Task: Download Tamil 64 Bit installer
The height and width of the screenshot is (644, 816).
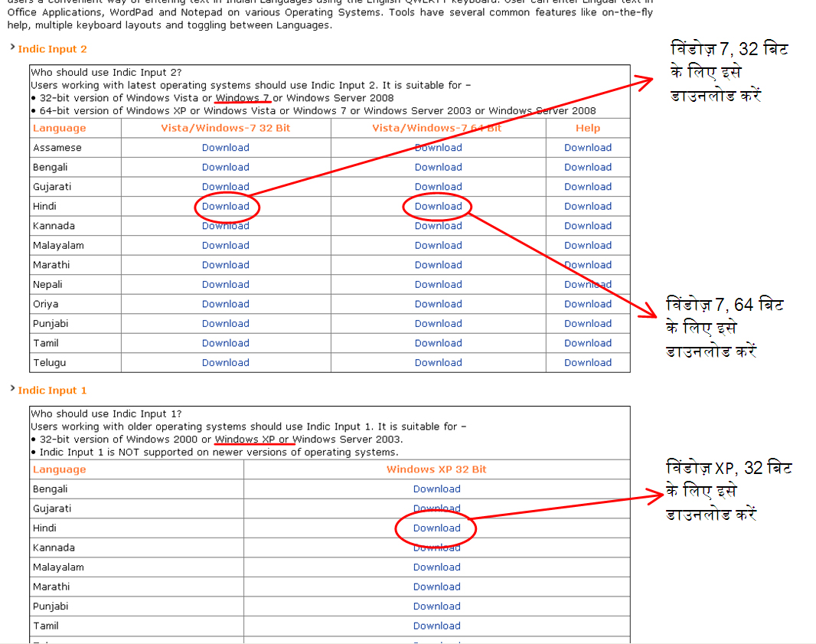Action: pos(438,343)
